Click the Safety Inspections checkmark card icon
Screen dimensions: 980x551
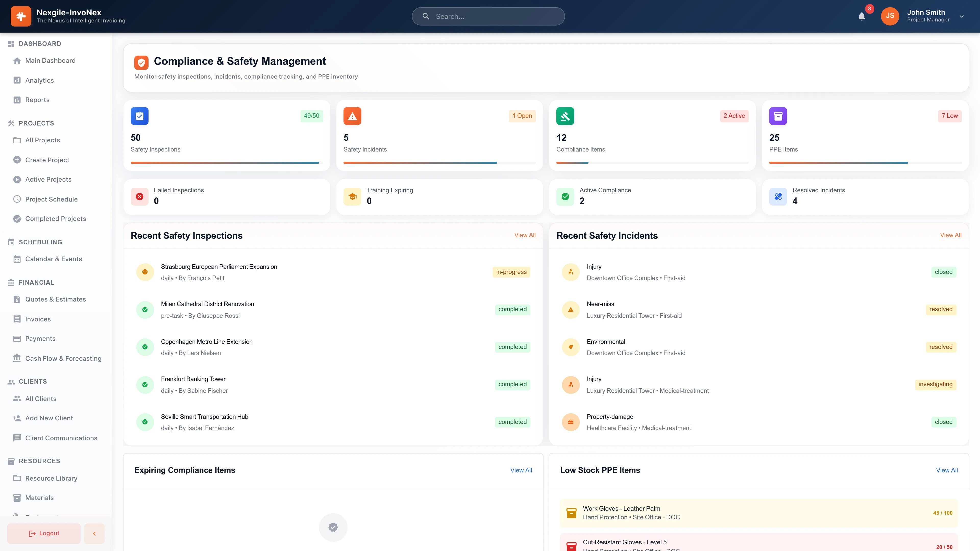(139, 116)
